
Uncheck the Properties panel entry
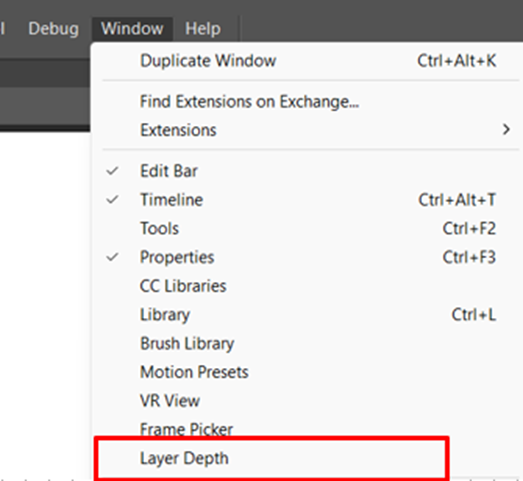[112, 257]
